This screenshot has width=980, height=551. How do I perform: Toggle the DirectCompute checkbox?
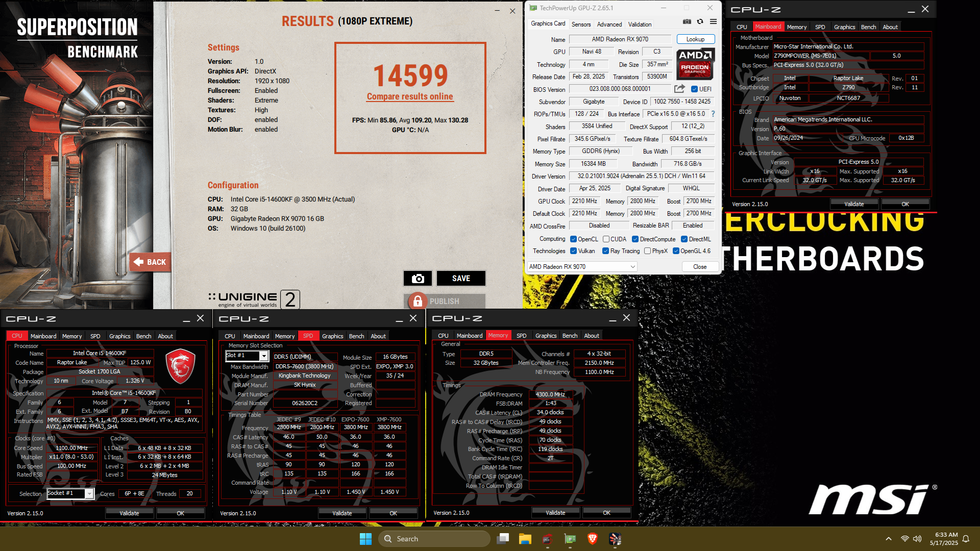point(635,239)
